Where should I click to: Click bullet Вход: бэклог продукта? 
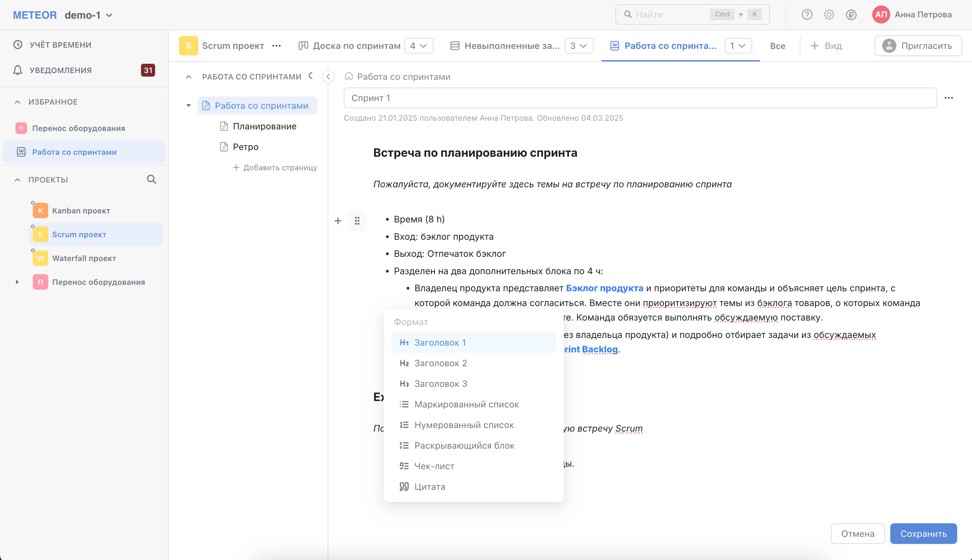tap(444, 237)
